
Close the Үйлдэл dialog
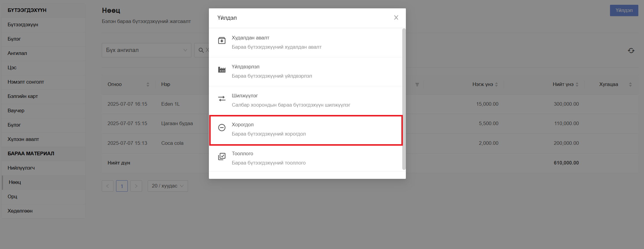(x=396, y=18)
